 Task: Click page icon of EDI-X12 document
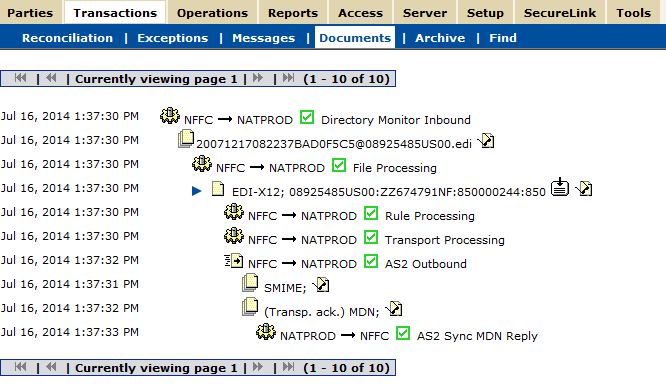pyautogui.click(x=218, y=188)
